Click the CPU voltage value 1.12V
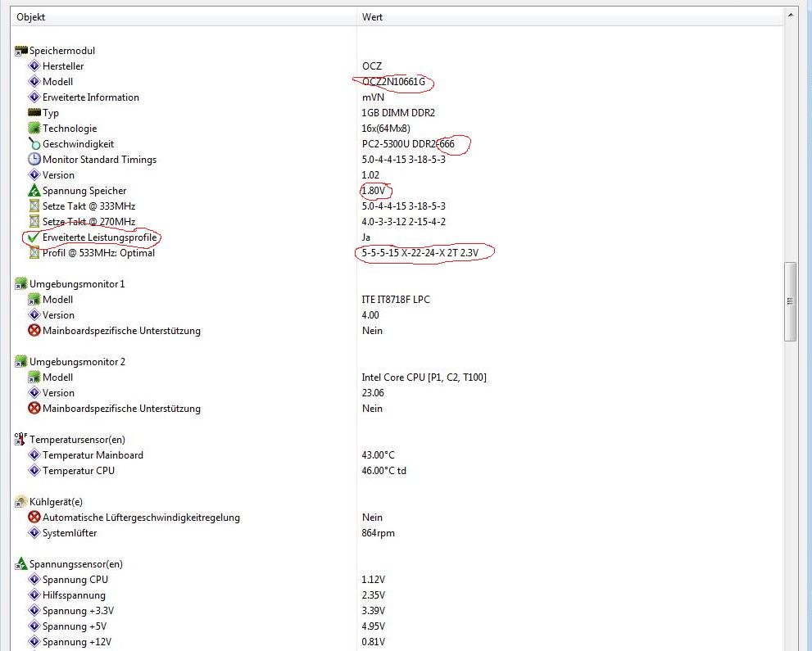Screen dimensions: 812x651 point(374,579)
